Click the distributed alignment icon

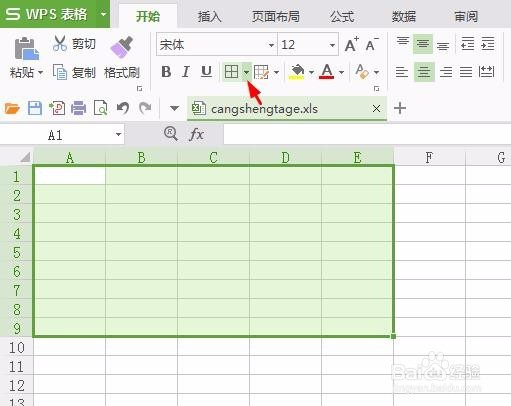(x=486, y=71)
